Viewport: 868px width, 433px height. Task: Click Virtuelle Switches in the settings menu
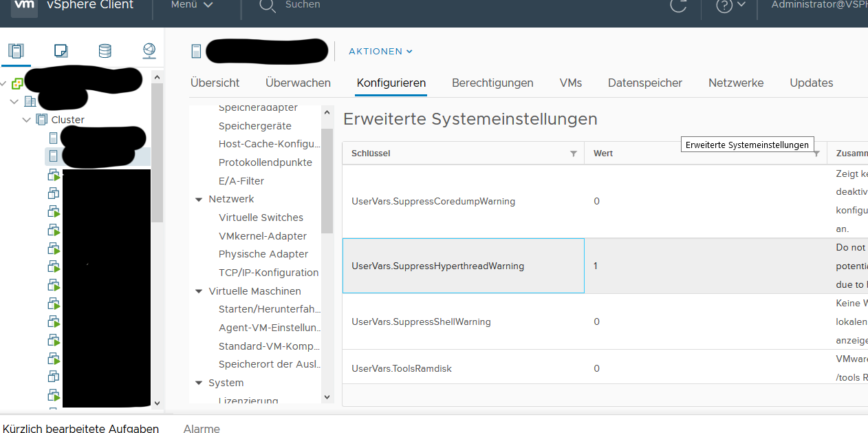click(261, 217)
